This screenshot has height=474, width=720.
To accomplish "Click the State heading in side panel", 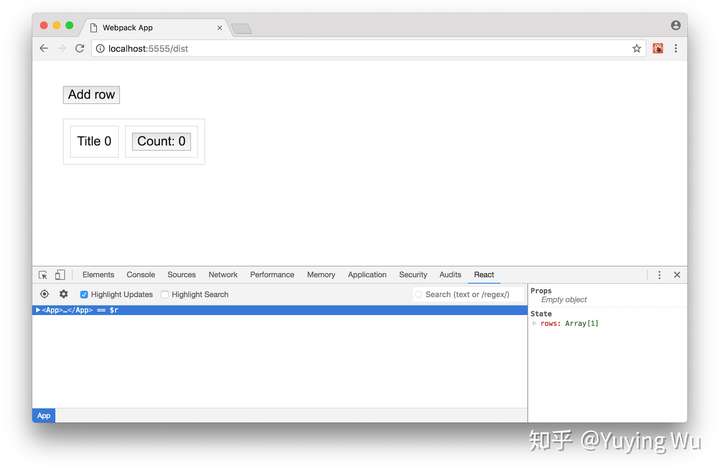I will (x=541, y=314).
